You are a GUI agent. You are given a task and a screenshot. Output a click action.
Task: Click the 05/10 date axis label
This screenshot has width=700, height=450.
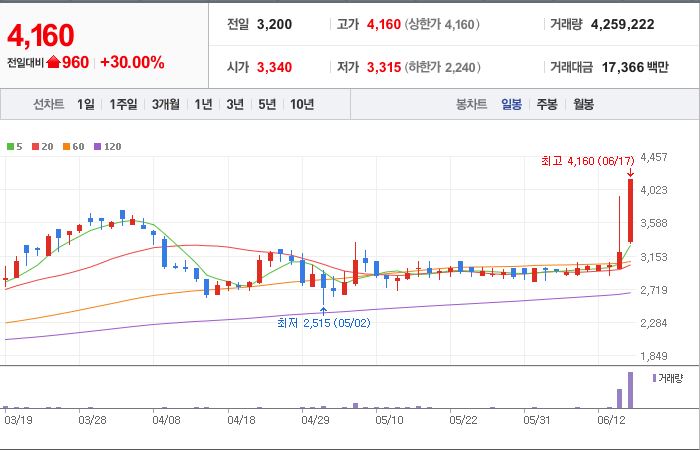[389, 421]
